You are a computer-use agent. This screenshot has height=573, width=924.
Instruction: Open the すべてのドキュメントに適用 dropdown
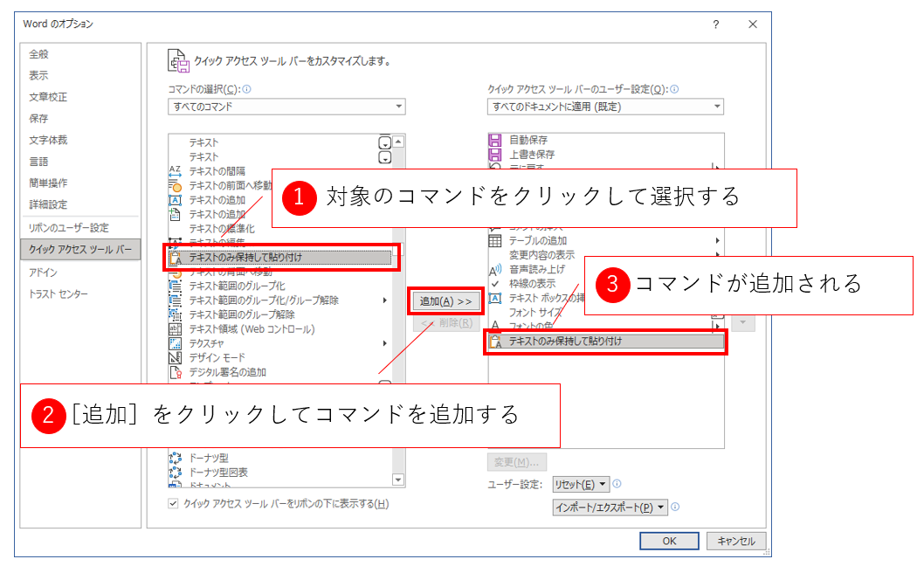tap(605, 107)
